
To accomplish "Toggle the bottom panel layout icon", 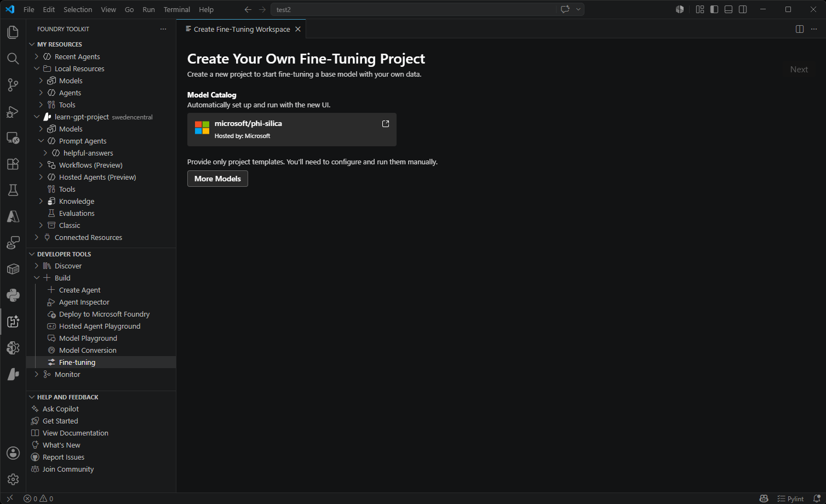I will click(729, 9).
